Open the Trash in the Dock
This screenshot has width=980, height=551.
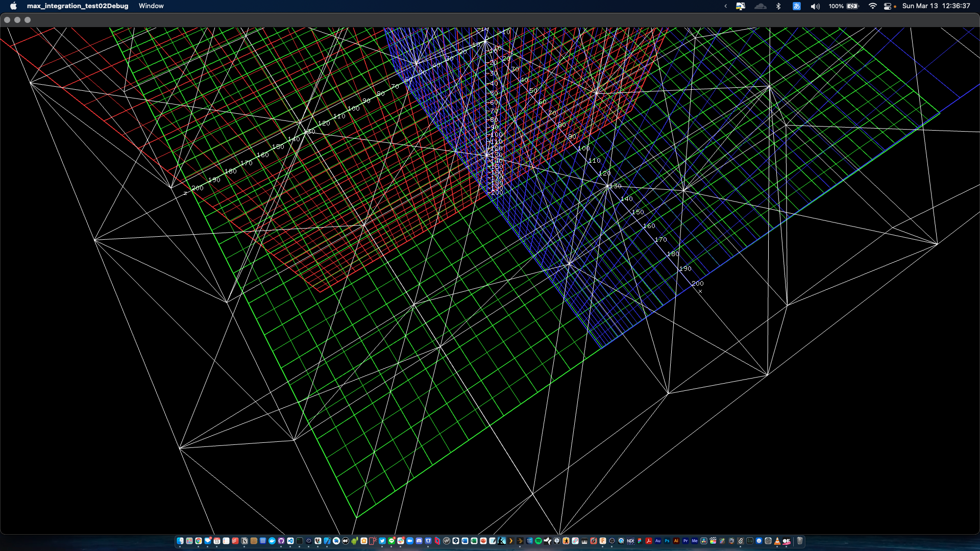[800, 541]
